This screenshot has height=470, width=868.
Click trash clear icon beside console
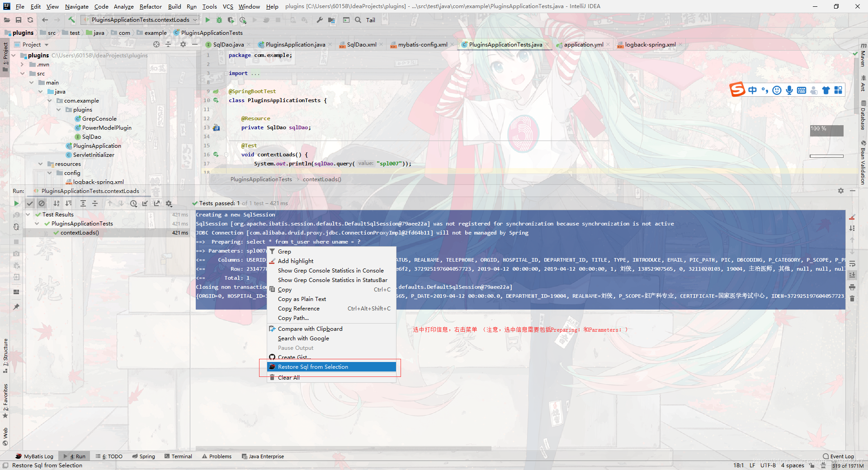[852, 299]
